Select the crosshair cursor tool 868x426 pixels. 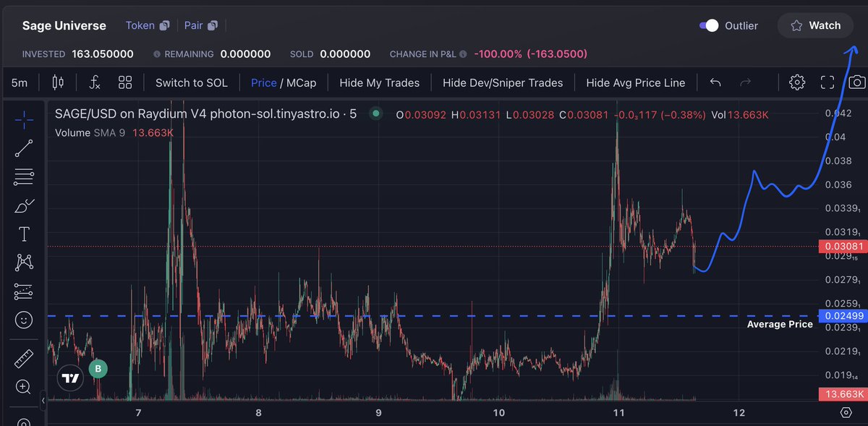click(24, 119)
